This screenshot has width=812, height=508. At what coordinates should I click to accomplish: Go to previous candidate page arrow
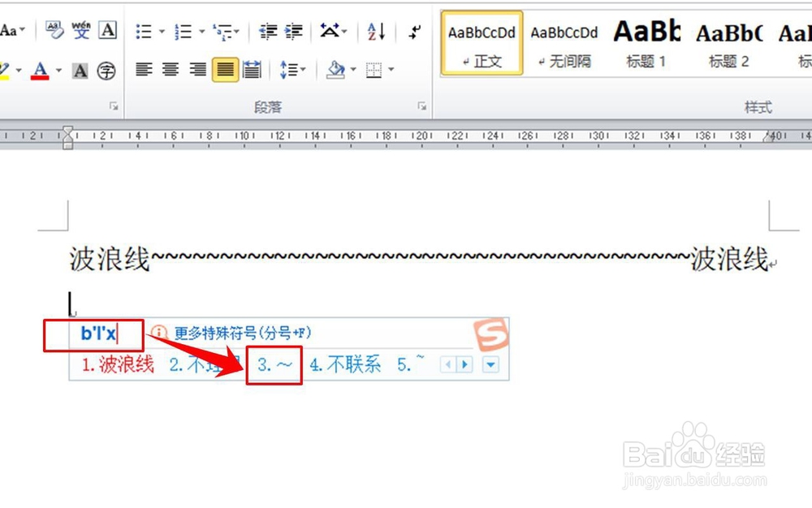coord(448,364)
